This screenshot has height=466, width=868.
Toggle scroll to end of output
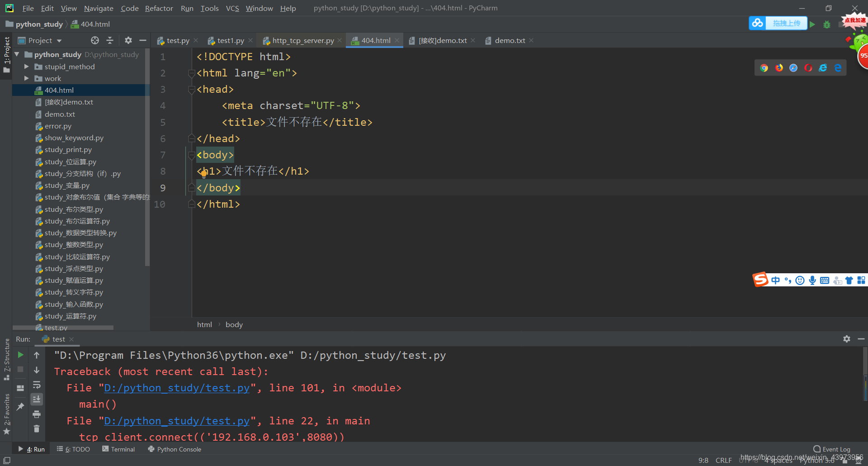(x=37, y=399)
